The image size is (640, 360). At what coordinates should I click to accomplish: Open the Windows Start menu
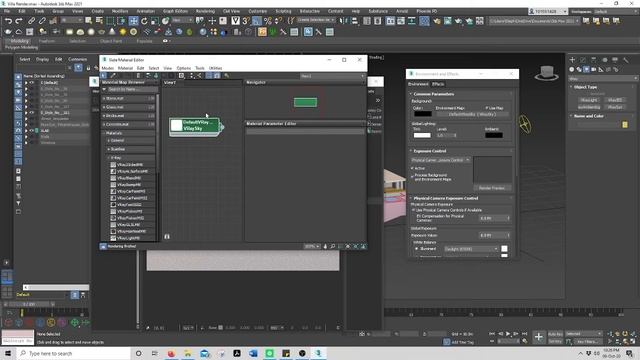pos(8,353)
